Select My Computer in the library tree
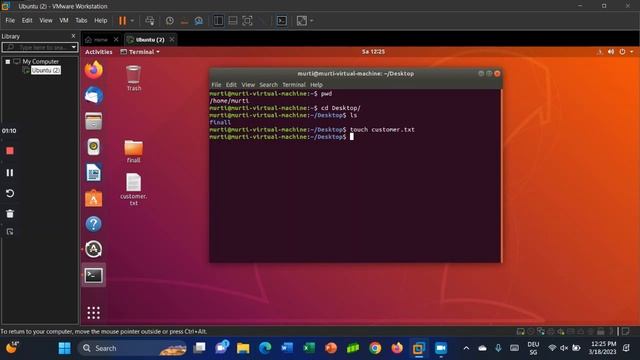The image size is (640, 360). (40, 62)
